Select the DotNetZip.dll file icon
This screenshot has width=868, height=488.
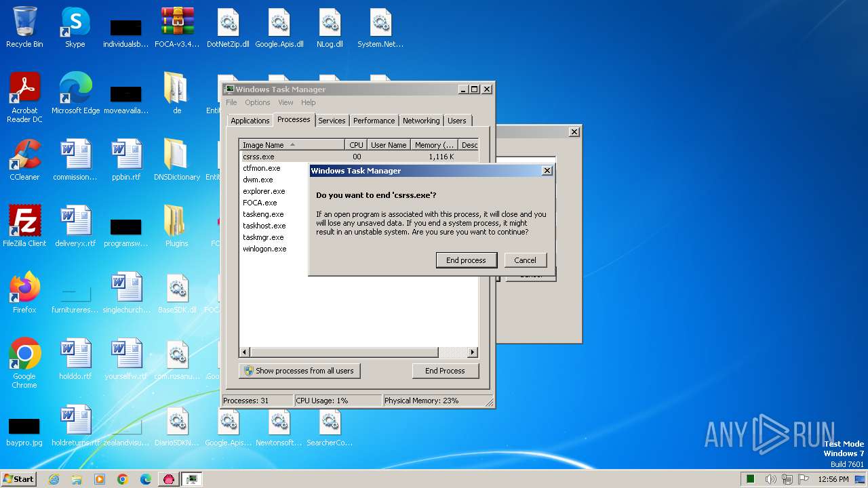coord(228,28)
